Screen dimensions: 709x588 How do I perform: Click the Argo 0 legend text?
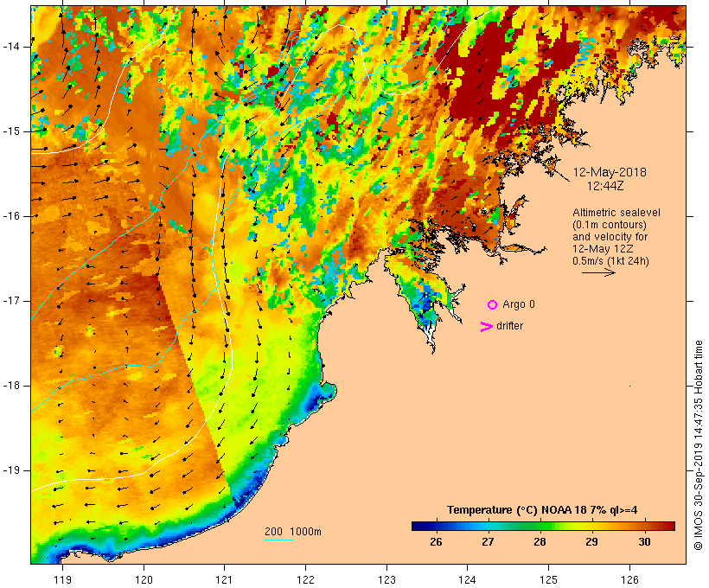point(519,304)
